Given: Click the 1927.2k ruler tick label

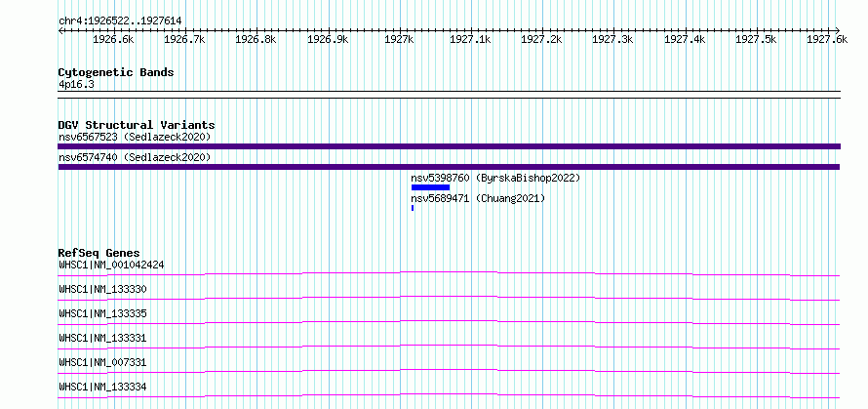Looking at the screenshot, I should [541, 39].
